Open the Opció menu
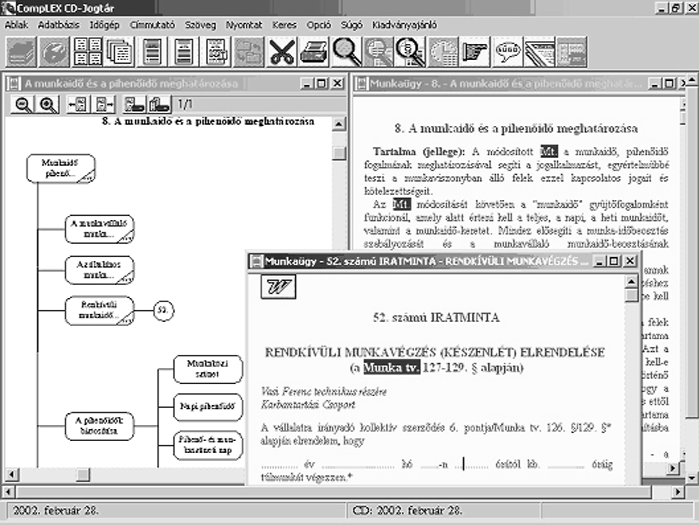This screenshot has height=525, width=699. [319, 25]
